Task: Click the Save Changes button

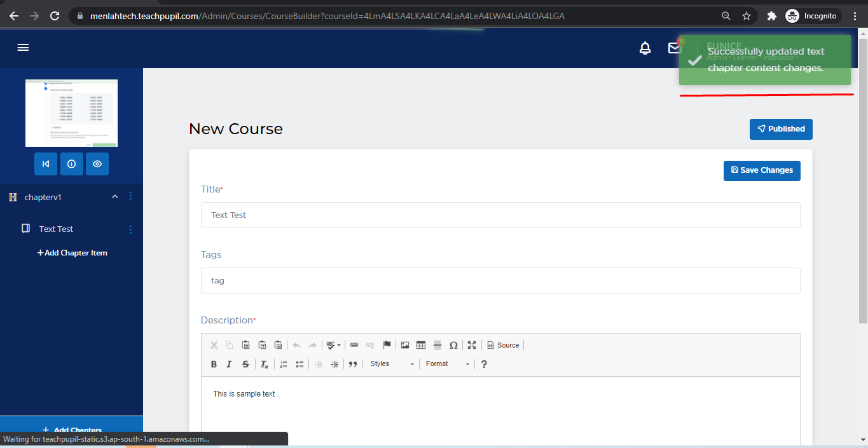Action: (762, 170)
